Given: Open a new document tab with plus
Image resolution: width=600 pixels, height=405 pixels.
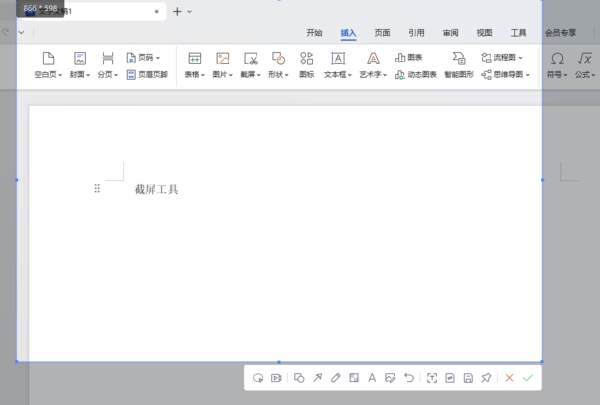Looking at the screenshot, I should click(177, 11).
